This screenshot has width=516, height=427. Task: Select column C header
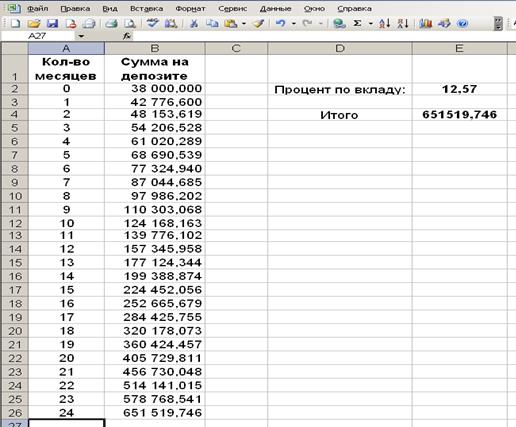pos(236,49)
